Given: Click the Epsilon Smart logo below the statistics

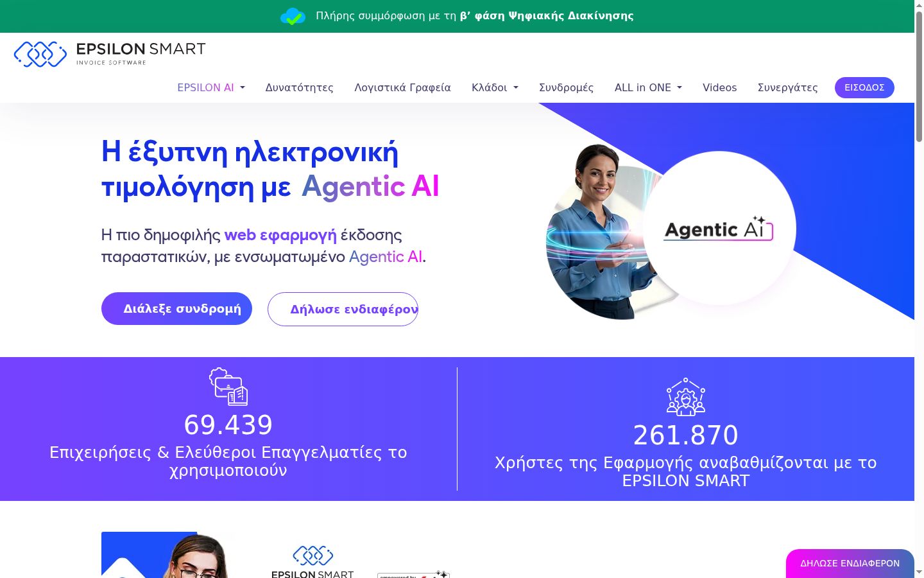Looking at the screenshot, I should tap(312, 562).
